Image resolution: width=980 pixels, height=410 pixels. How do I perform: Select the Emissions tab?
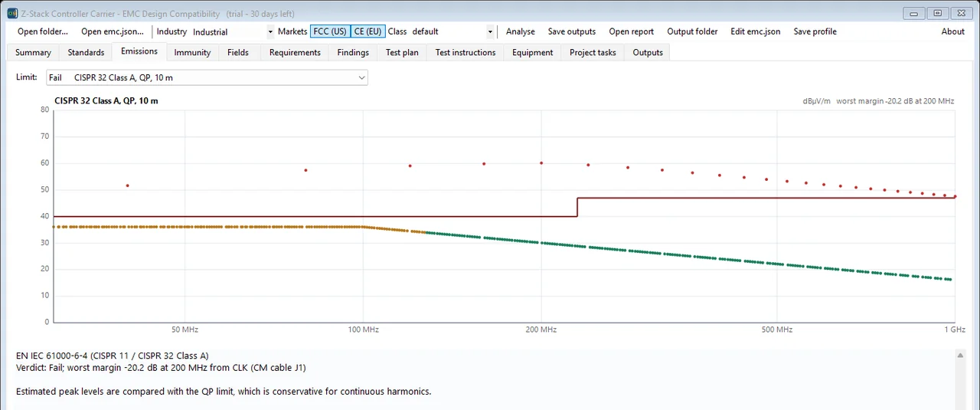pyautogui.click(x=139, y=51)
